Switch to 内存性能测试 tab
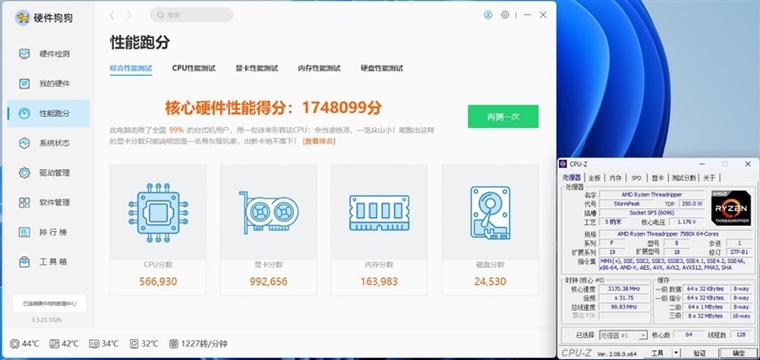760x360 pixels. 319,68
